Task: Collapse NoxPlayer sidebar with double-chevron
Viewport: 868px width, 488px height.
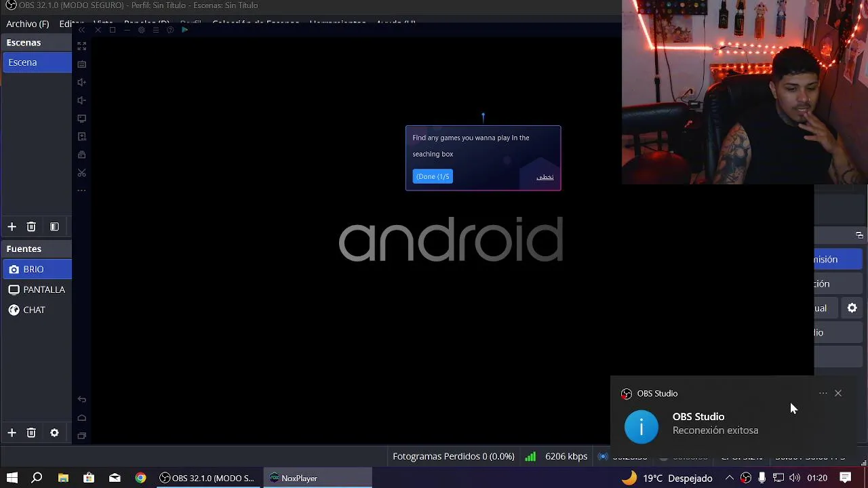Action: (82, 30)
